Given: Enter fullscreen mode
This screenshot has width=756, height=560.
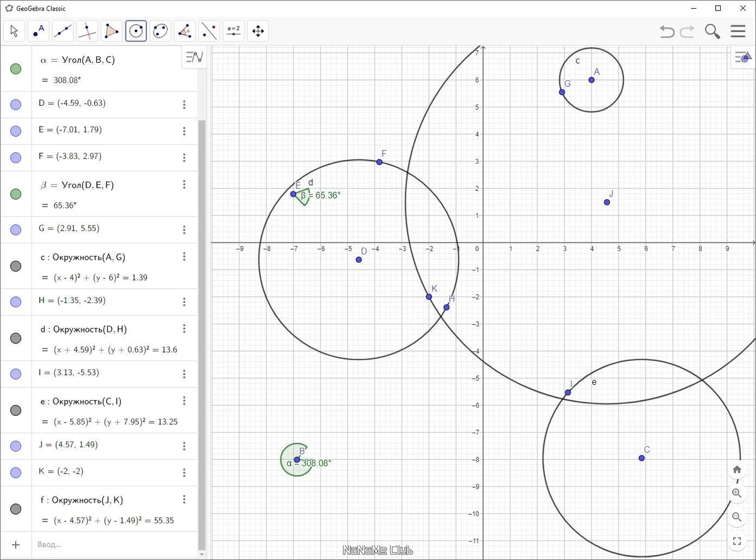Looking at the screenshot, I should click(x=736, y=541).
